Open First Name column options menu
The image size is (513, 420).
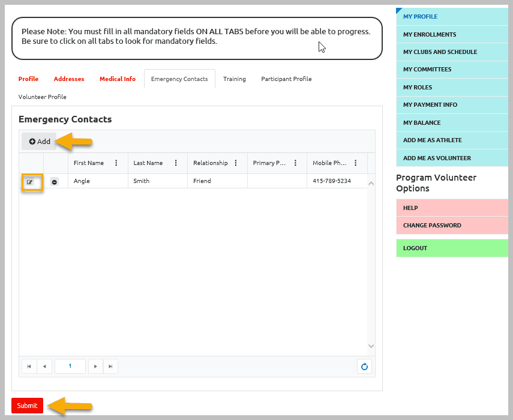(116, 163)
